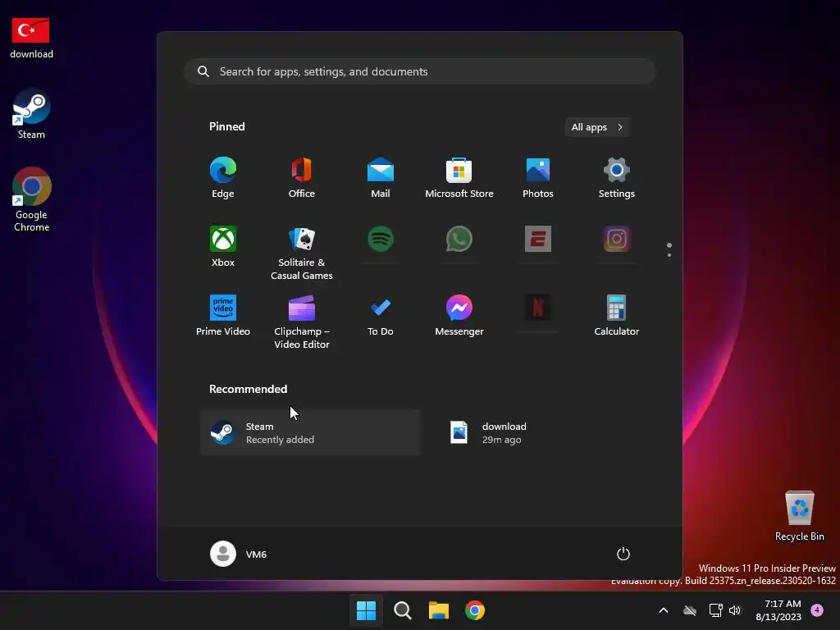Click the Spotify pinned icon

[381, 239]
